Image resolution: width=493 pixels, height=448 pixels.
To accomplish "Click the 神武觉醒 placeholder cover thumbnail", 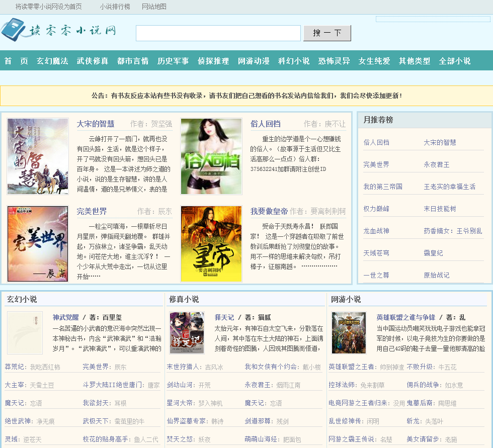I will pyautogui.click(x=25, y=333).
